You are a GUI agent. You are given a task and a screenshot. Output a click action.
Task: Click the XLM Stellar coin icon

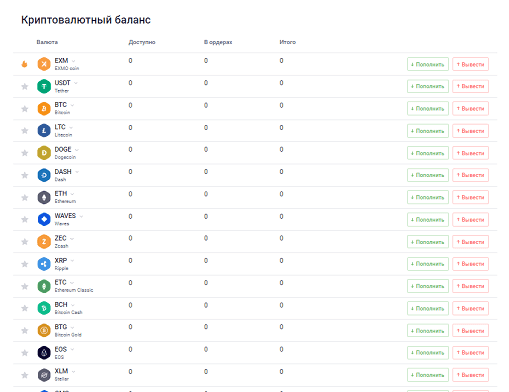(x=44, y=375)
